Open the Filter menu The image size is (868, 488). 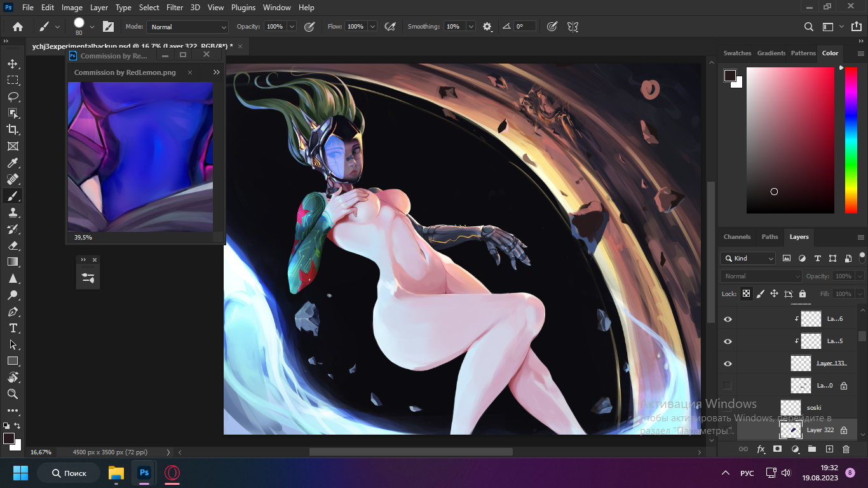pos(174,8)
